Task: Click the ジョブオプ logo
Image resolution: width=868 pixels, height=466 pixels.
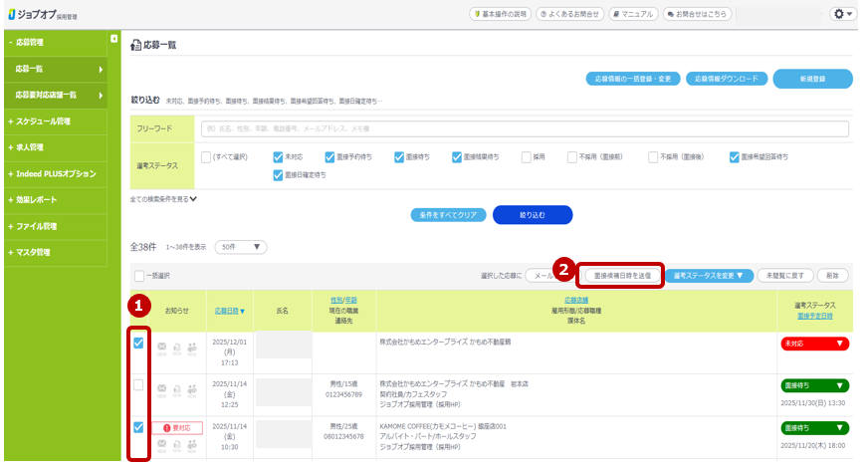Action: [x=41, y=15]
